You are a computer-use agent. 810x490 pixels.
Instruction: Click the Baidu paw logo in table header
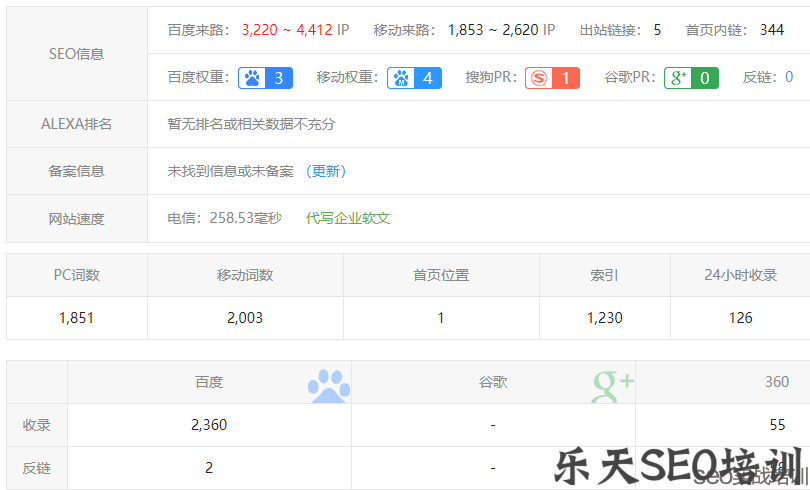click(329, 386)
